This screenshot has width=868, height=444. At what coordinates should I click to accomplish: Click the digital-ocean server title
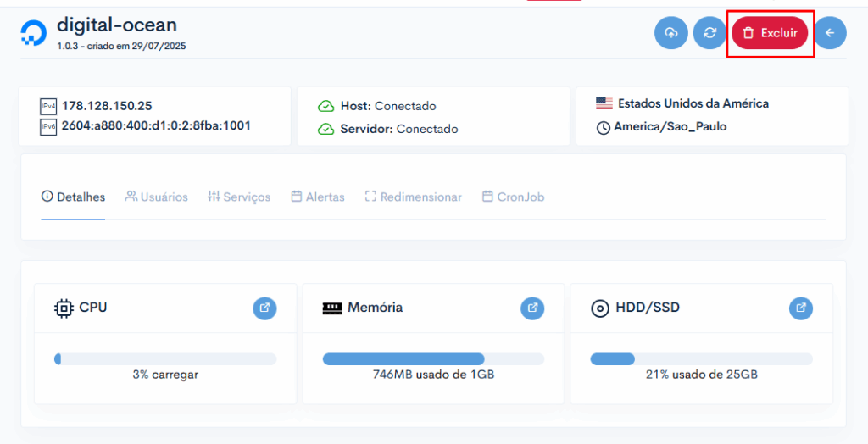[117, 25]
